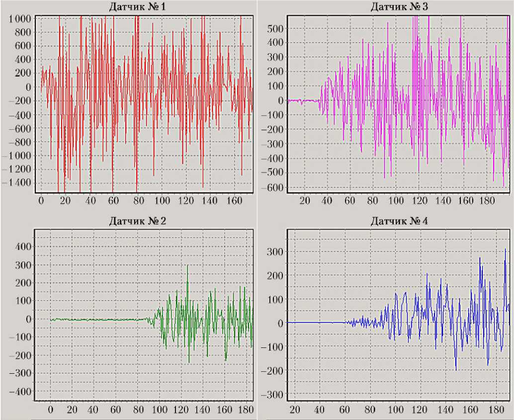The image size is (514, 420).
Task: Click the 0 x-axis label on Датчик № 2
Action: [x=51, y=410]
